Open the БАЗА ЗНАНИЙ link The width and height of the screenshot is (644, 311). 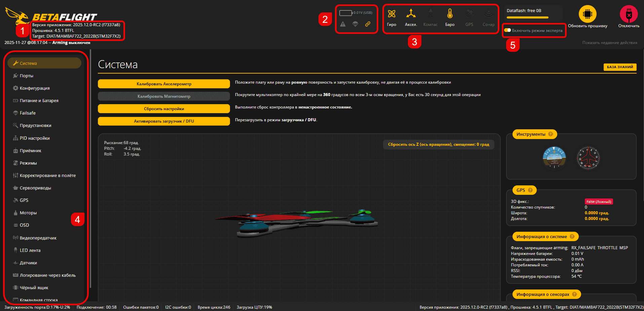(x=620, y=67)
